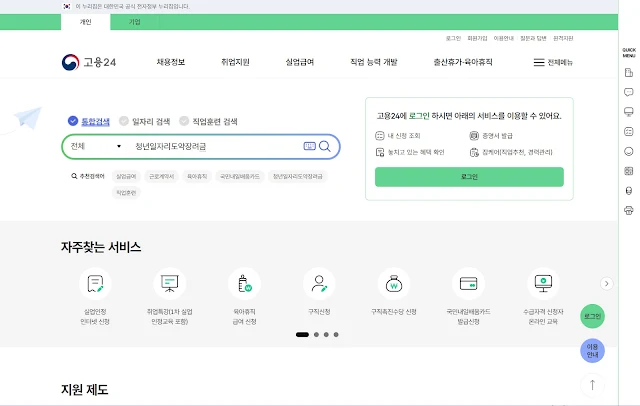
Task: Open the 전체 search category dropdown
Action: (96, 146)
